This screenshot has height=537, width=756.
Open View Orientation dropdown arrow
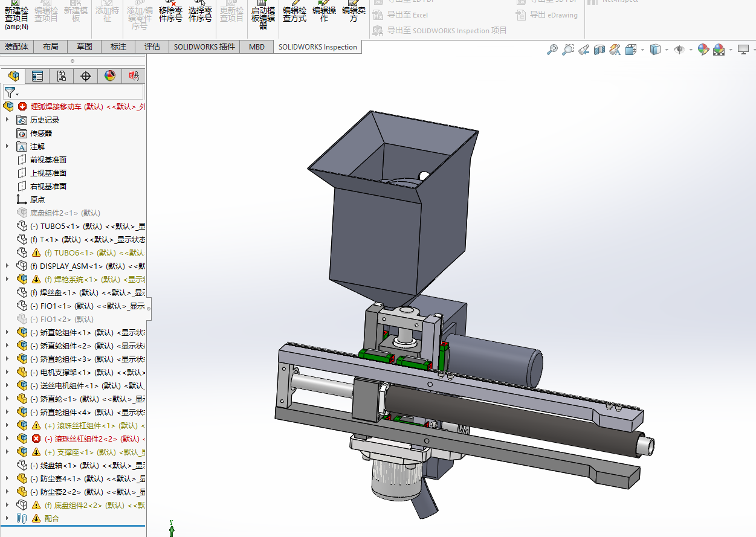(x=642, y=50)
